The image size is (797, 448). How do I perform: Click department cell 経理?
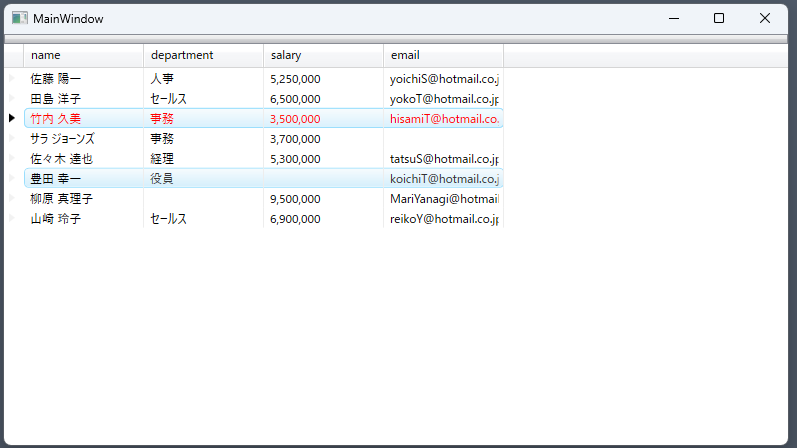[203, 159]
